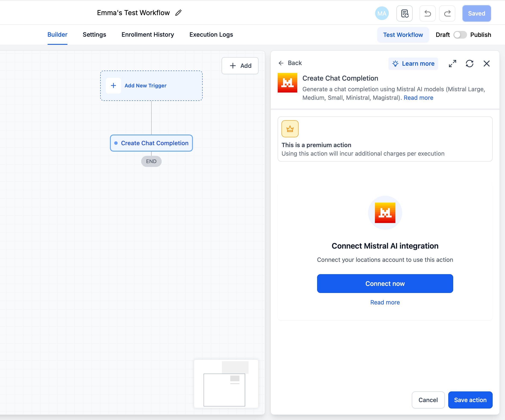This screenshot has width=505, height=420.
Task: View the Execution Logs tab
Action: pos(211,35)
